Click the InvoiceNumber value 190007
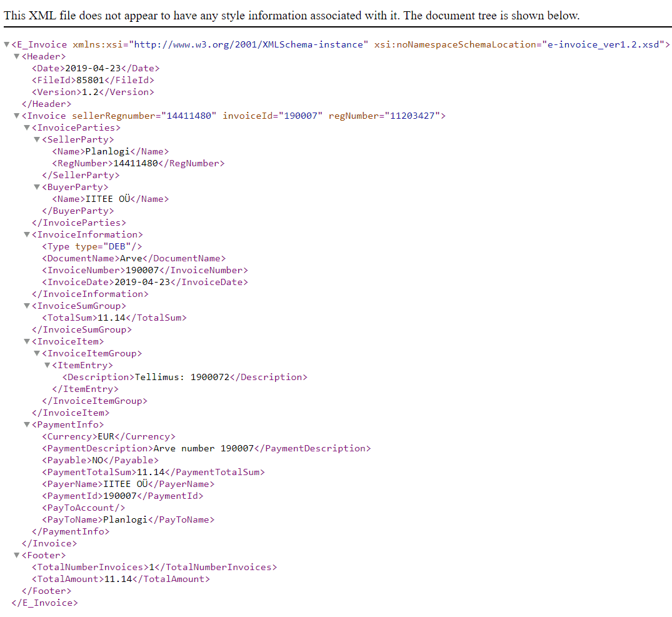Viewport: 672px width, 617px height. (x=143, y=270)
